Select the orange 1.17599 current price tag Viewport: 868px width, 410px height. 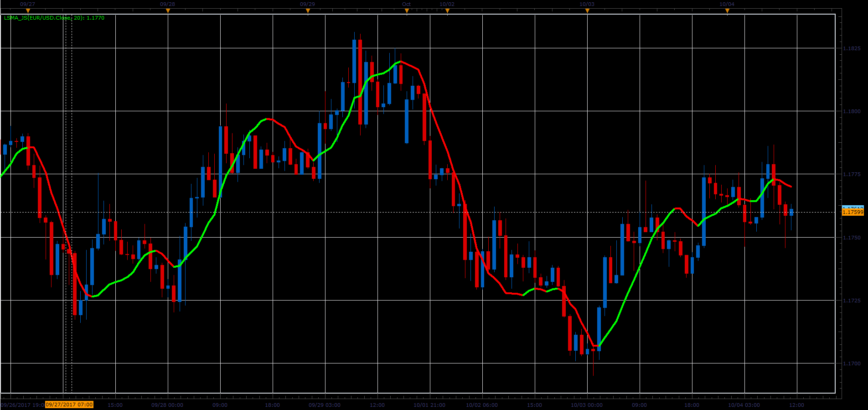tap(852, 212)
